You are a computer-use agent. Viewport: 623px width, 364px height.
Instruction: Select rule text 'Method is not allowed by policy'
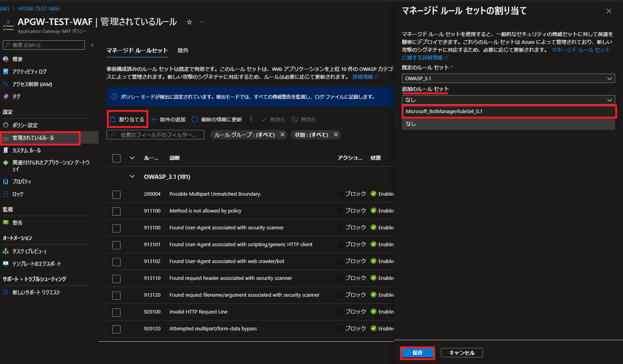click(x=205, y=211)
